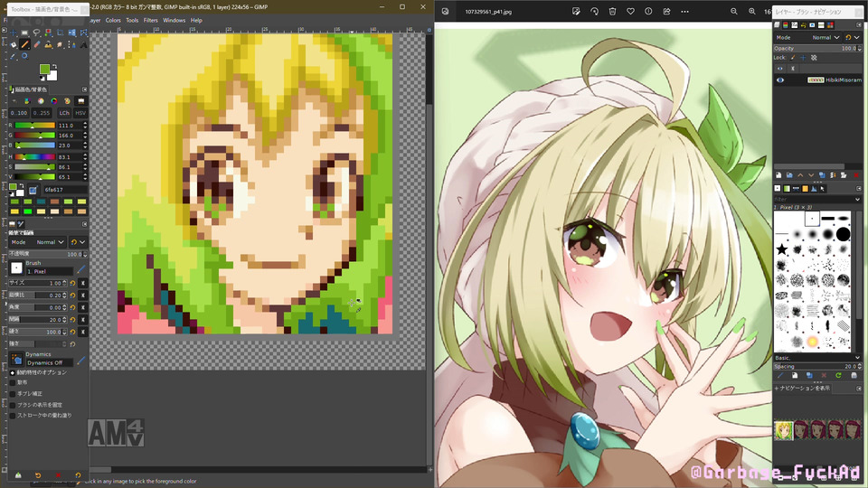
Task: Open brushes dock configure menu arrow
Action: coord(859,189)
